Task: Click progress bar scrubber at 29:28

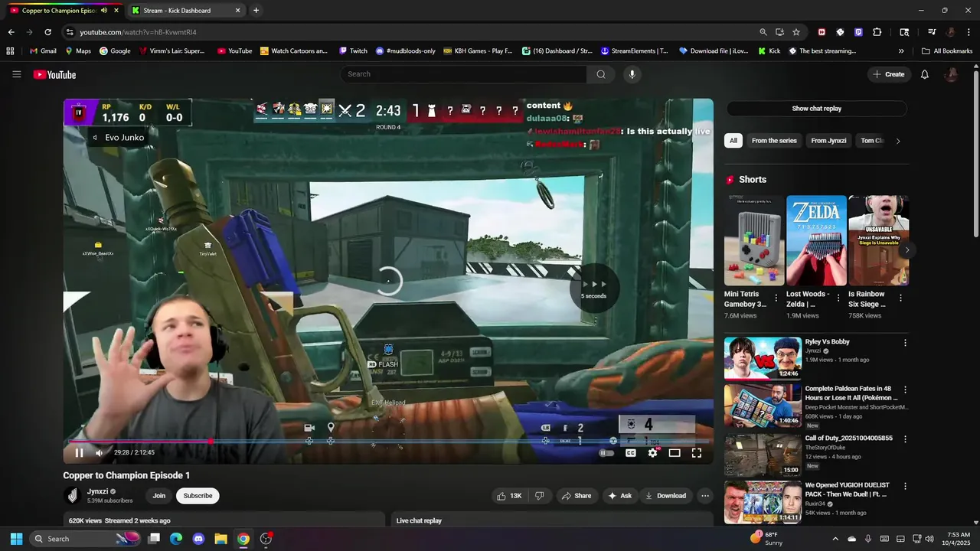Action: point(211,441)
